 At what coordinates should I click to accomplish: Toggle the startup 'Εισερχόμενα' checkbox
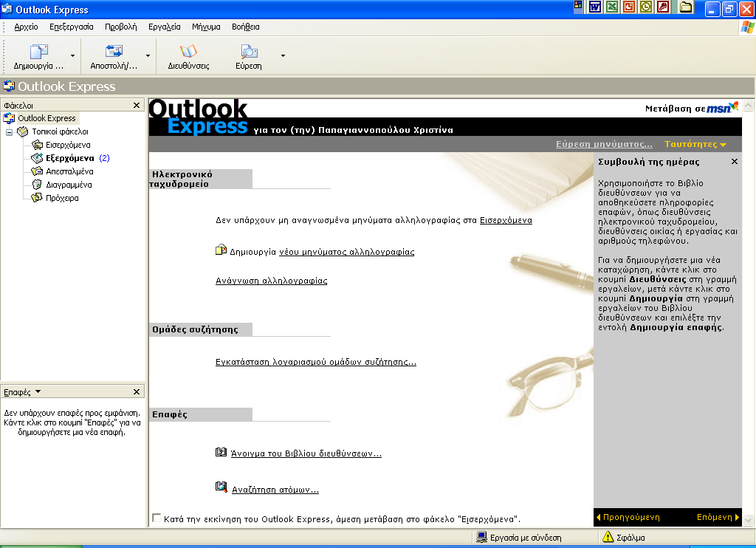(157, 518)
